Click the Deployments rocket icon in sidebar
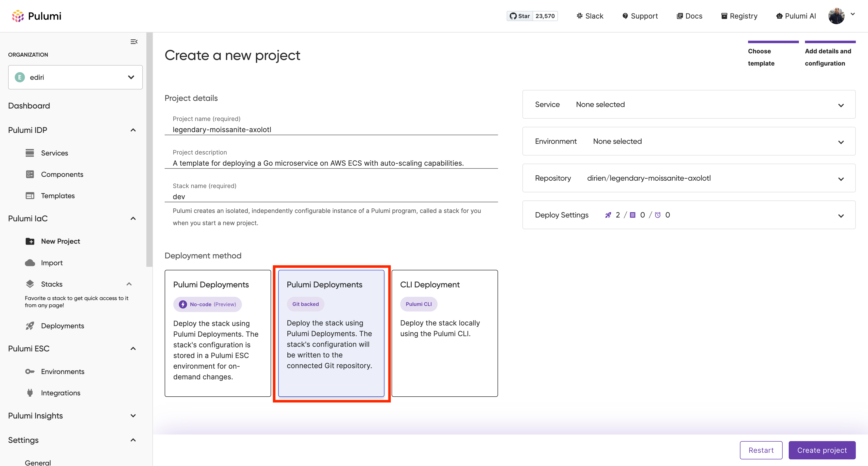Image resolution: width=868 pixels, height=466 pixels. (30, 325)
